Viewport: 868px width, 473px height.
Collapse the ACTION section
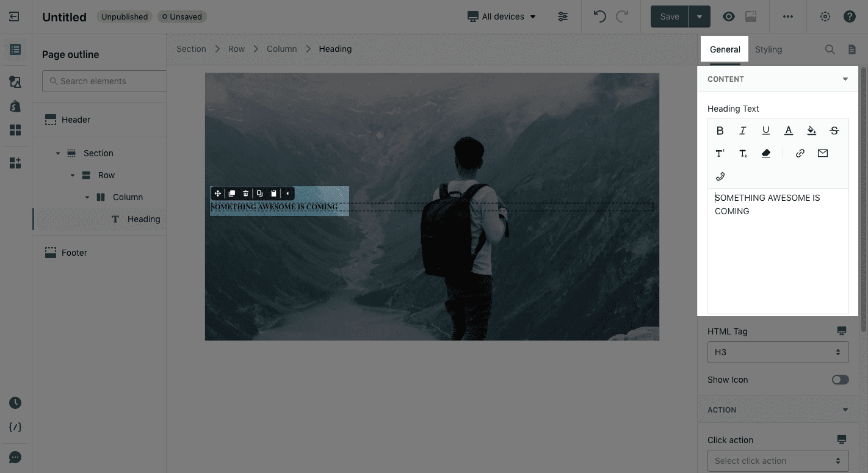pyautogui.click(x=845, y=410)
